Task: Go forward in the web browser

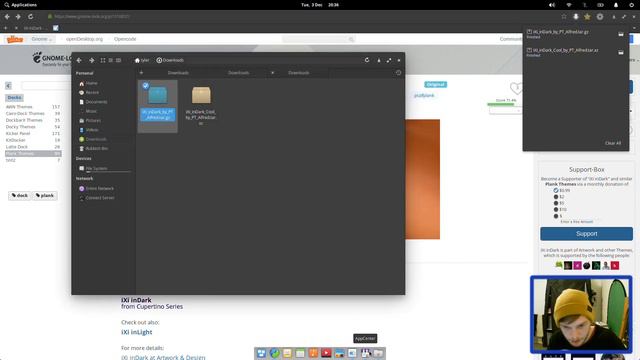Action: 18,17
